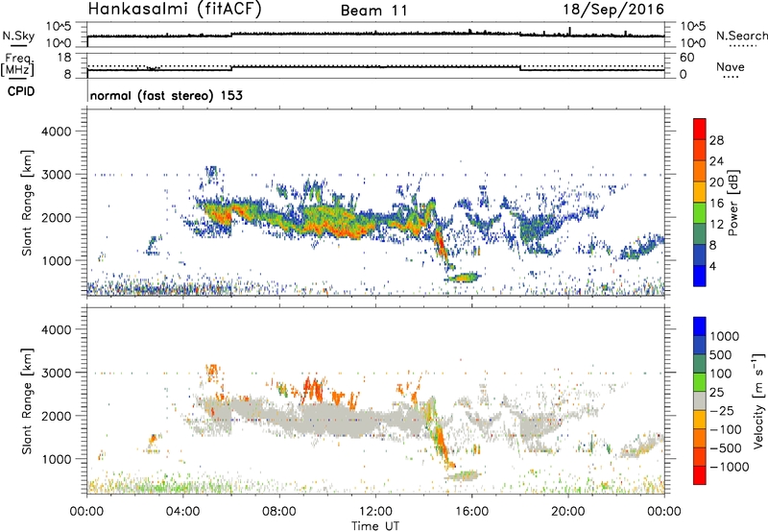The height and width of the screenshot is (532, 768).
Task: Click the 'Time UT' axis label
Action: click(375, 526)
